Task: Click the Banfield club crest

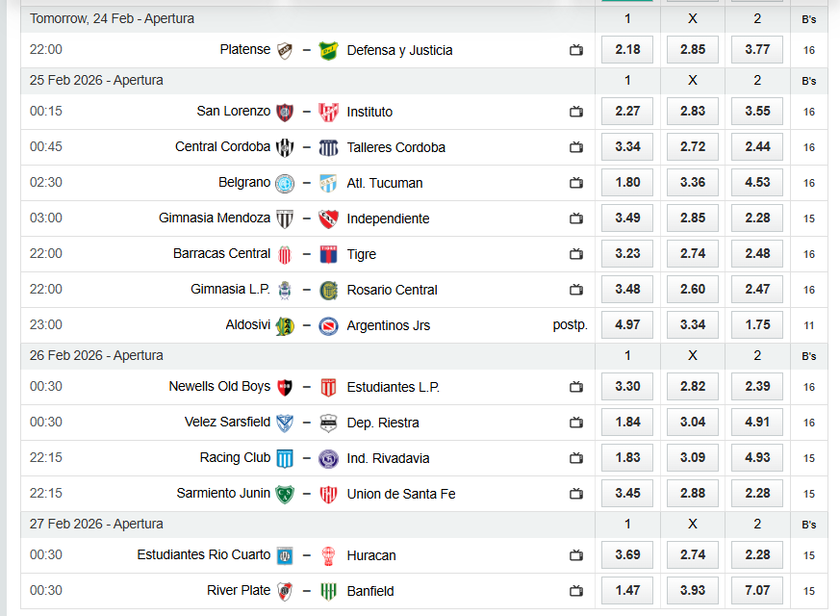Action: (328, 591)
